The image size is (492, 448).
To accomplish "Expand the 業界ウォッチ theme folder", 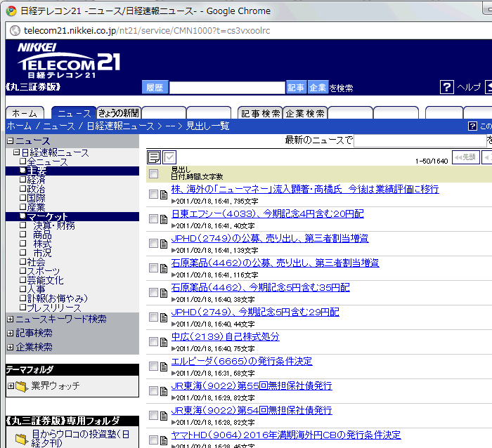I will coord(11,386).
